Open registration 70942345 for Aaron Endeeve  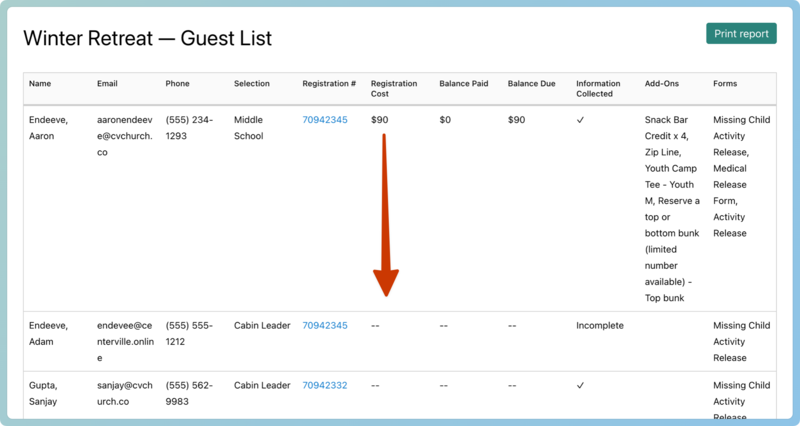324,120
